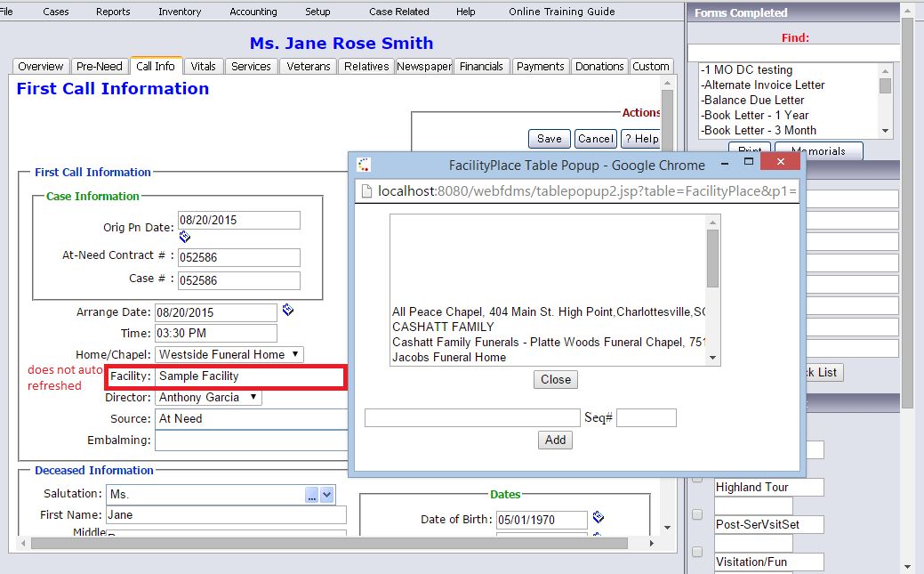
Task: Click the ? Help button
Action: (x=641, y=139)
